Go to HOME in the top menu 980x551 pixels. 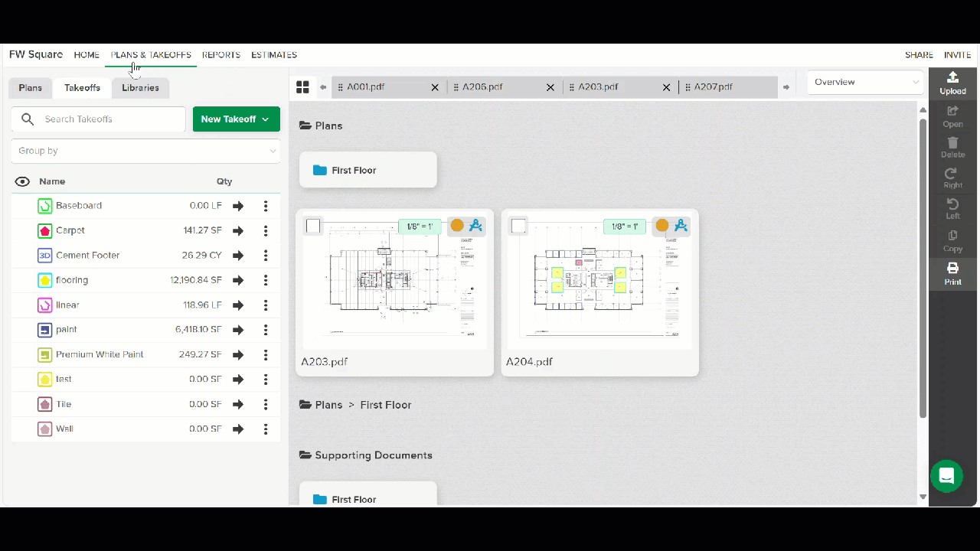pos(87,55)
